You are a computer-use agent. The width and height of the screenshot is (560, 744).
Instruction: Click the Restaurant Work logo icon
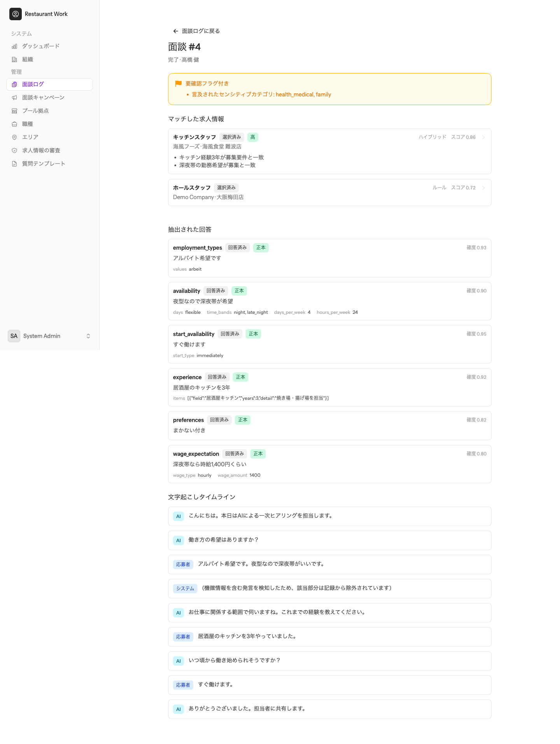pyautogui.click(x=16, y=14)
